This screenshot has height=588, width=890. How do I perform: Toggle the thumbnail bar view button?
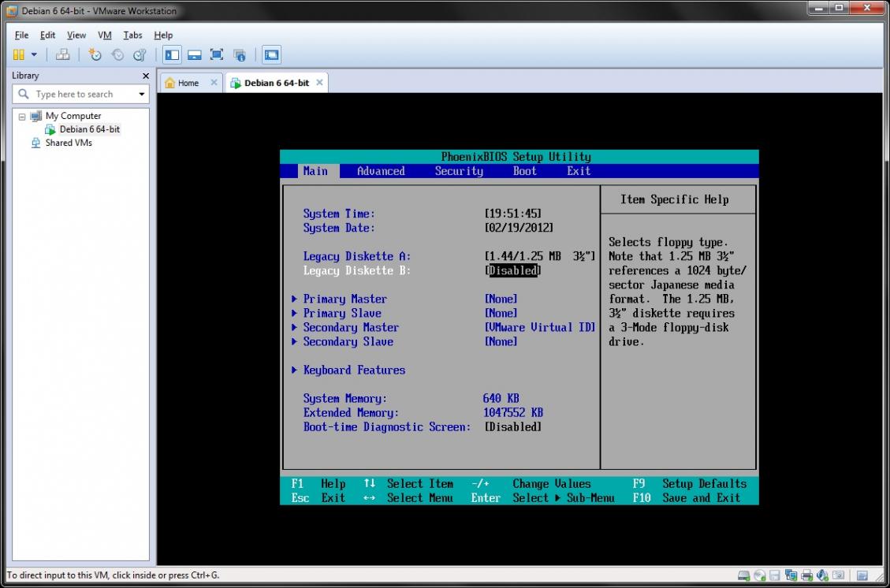tap(194, 54)
